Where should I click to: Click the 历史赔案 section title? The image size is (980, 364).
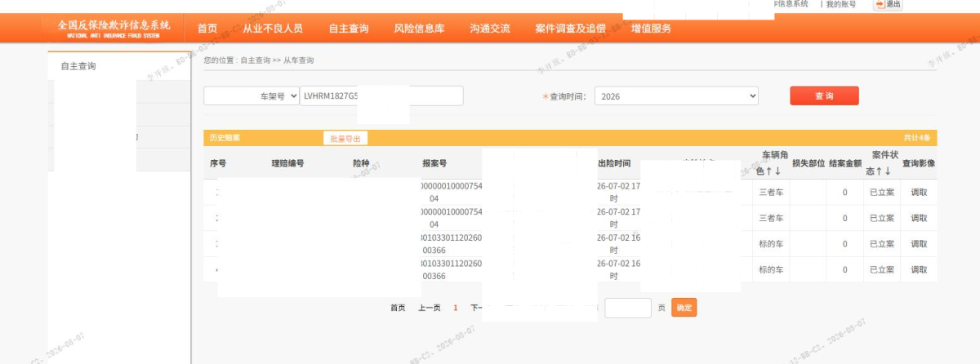[x=225, y=138]
